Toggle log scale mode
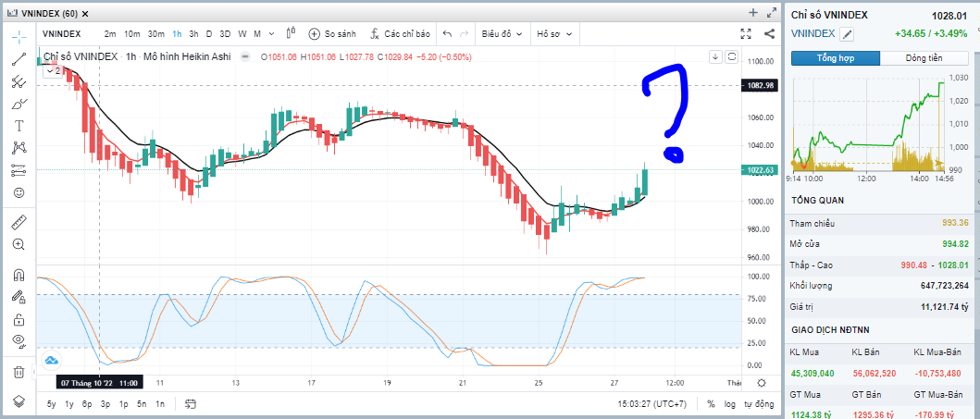Viewport: 980px width, 419px height. coord(730,403)
